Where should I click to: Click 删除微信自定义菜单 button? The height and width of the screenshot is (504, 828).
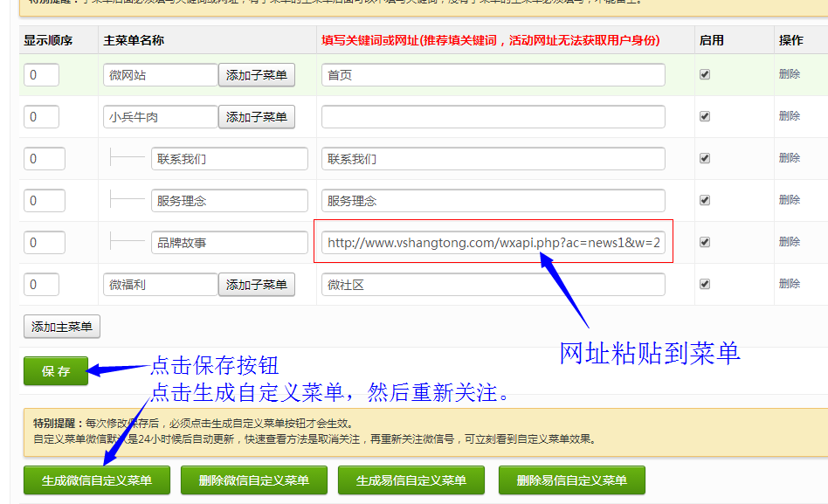tap(254, 480)
